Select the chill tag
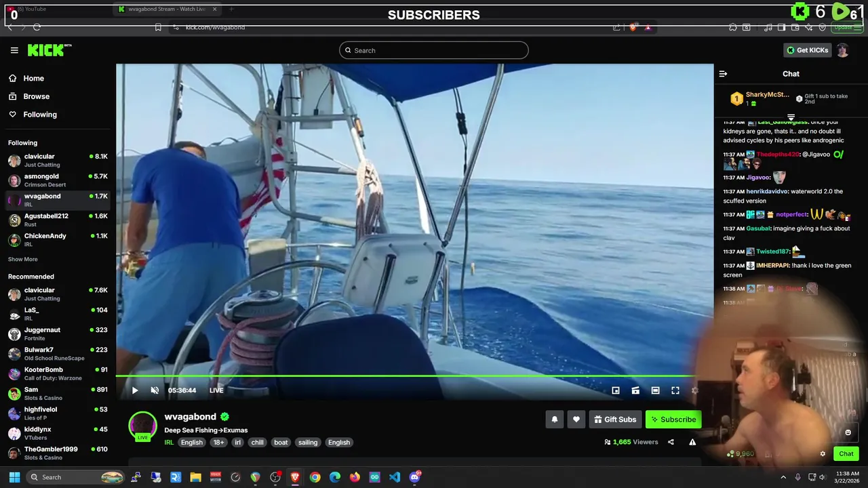 pos(257,443)
